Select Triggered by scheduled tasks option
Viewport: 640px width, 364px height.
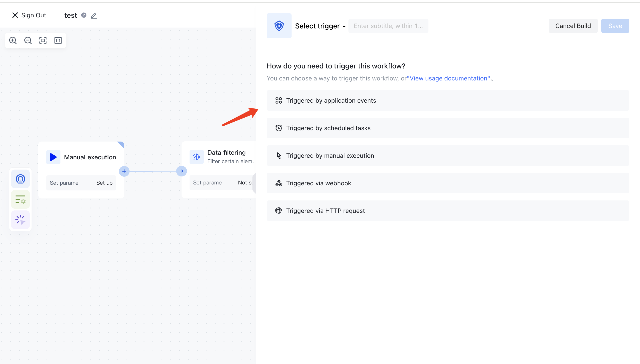[x=448, y=128]
